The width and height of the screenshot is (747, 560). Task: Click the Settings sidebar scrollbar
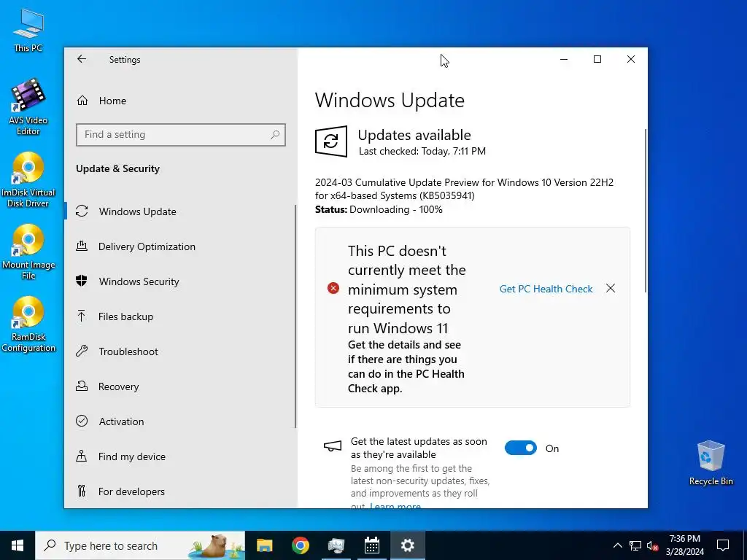tap(295, 316)
